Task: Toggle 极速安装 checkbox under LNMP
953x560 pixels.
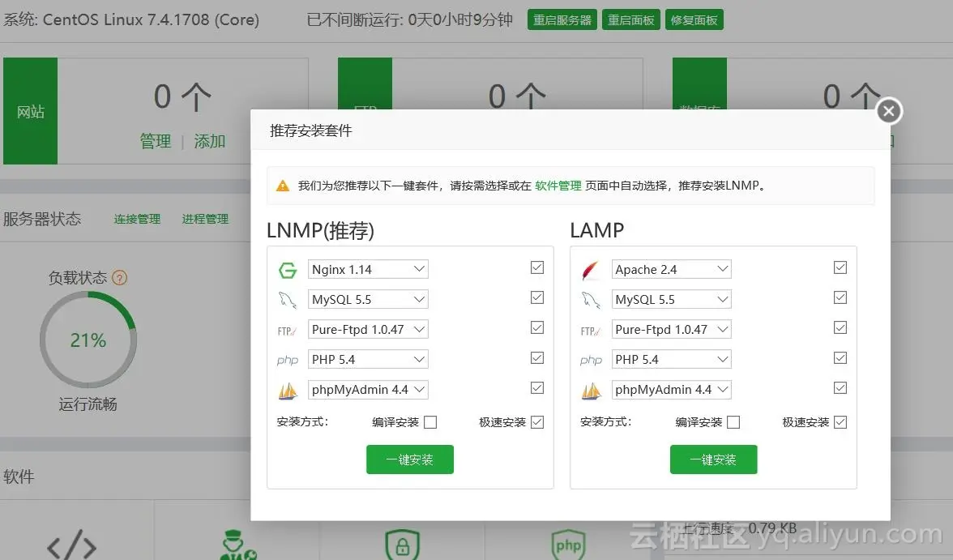Action: [537, 422]
